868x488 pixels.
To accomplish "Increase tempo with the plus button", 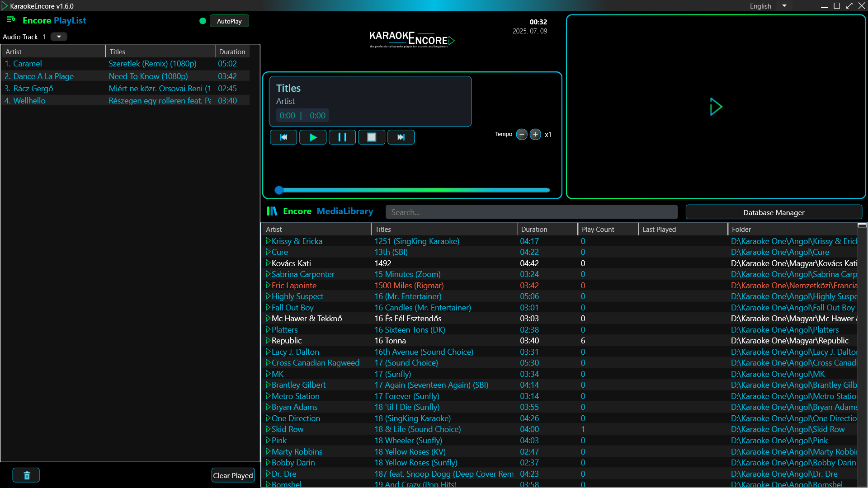I will click(x=535, y=135).
